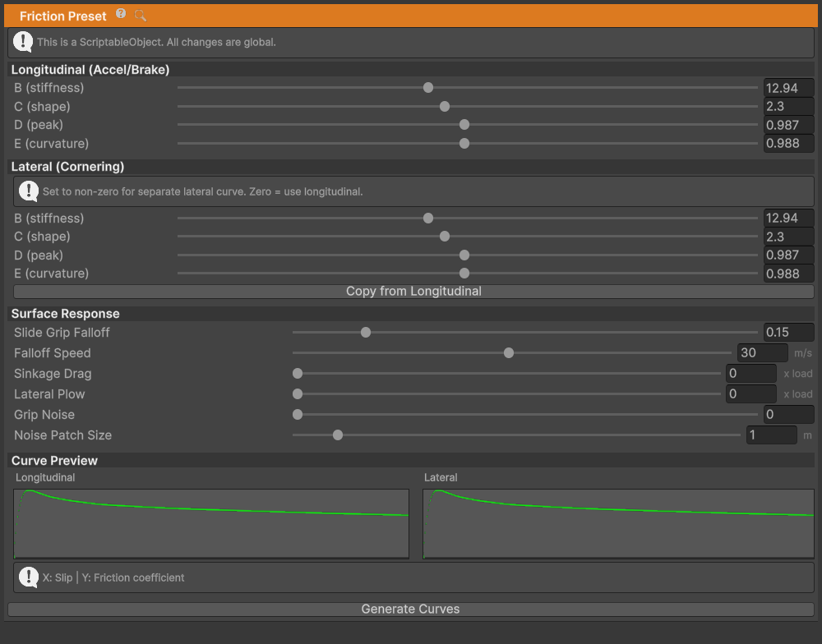Click the magnifier icon beside Friction Preset
Viewport: 822px width, 644px height.
(x=140, y=15)
